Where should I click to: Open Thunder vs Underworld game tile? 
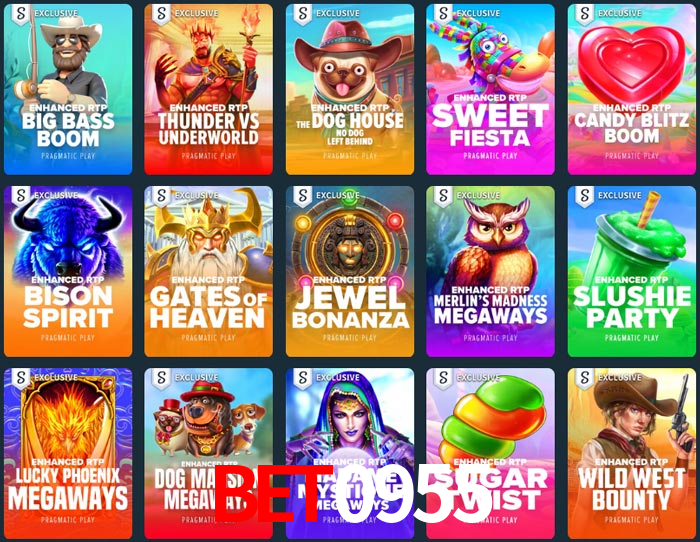point(208,89)
